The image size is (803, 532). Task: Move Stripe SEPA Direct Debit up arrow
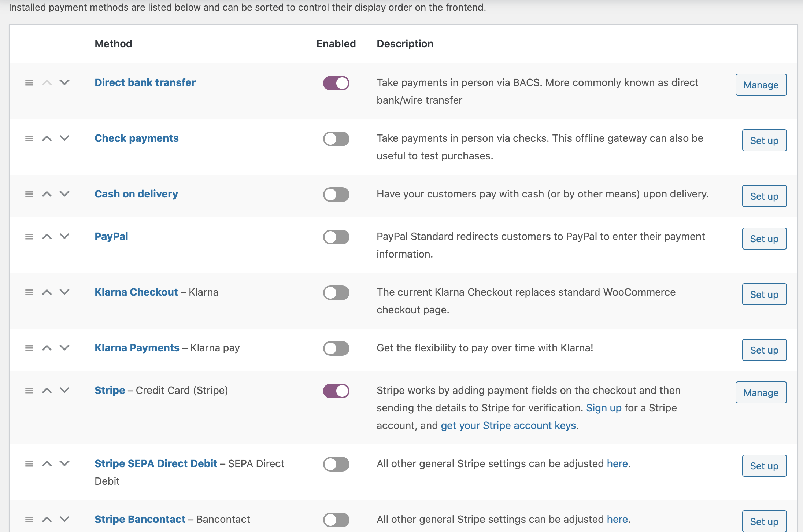click(x=47, y=464)
